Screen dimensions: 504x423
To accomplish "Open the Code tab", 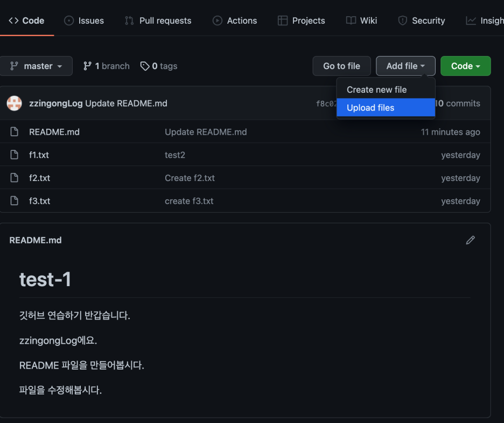I will click(27, 20).
